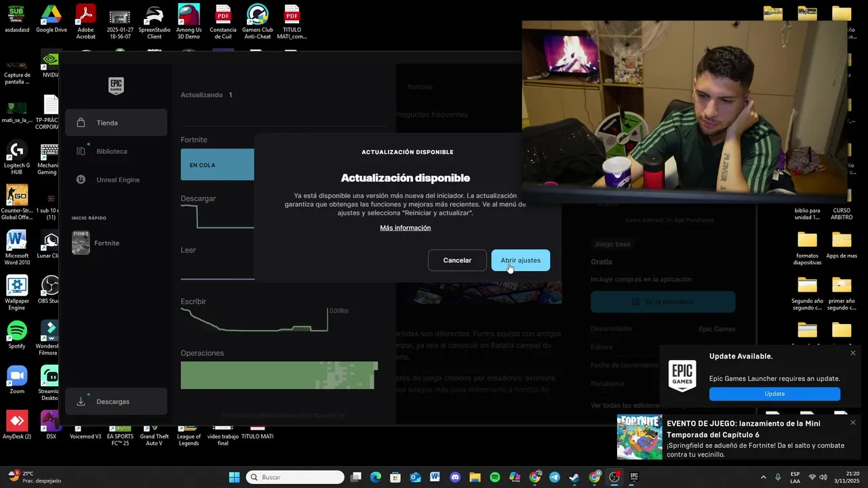This screenshot has width=868, height=488.
Task: Select Constancia de Cuil PDF icon
Action: tap(223, 22)
